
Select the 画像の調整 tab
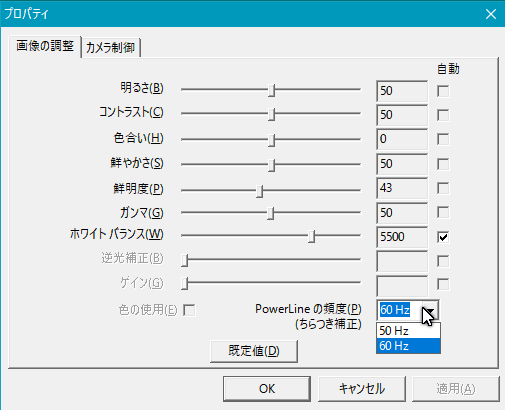pyautogui.click(x=45, y=46)
